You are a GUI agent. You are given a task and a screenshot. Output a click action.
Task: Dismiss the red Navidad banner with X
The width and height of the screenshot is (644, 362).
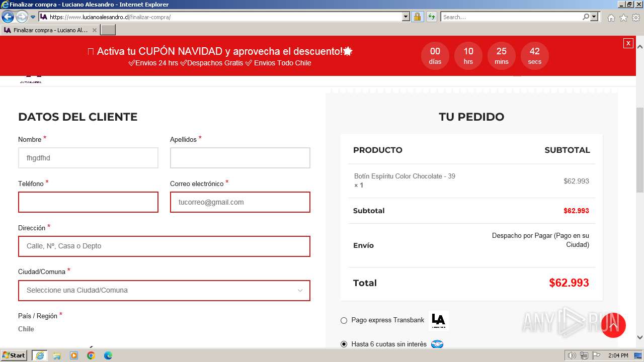[x=628, y=43]
